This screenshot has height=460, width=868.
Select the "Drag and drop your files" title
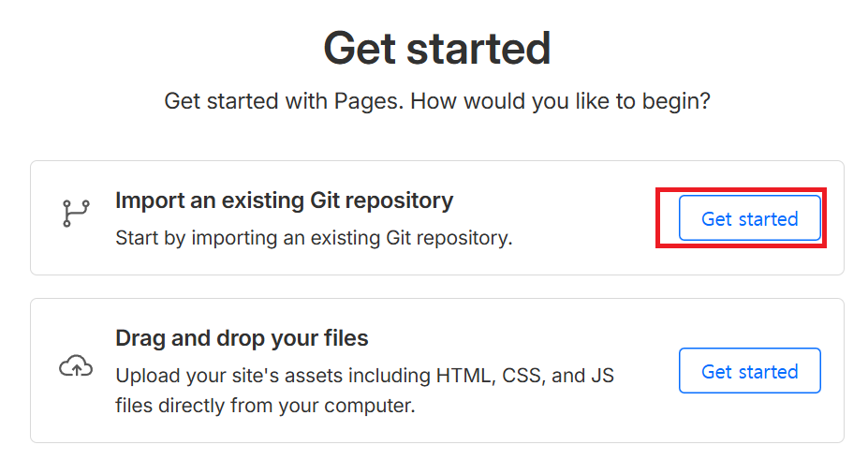[242, 338]
